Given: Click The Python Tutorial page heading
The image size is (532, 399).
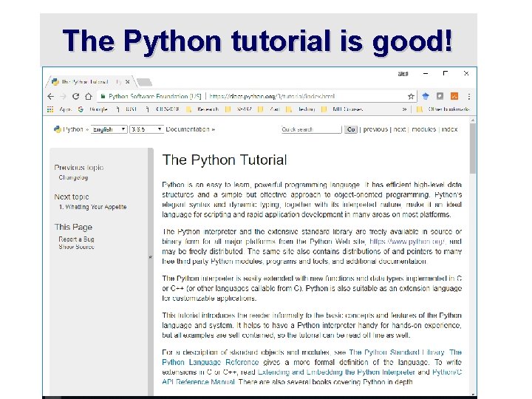Looking at the screenshot, I should click(225, 160).
